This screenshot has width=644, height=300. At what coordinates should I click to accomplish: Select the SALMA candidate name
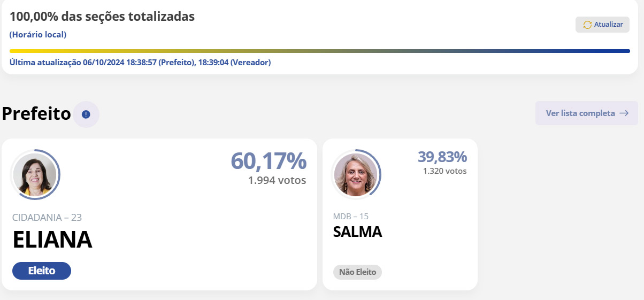[357, 232]
